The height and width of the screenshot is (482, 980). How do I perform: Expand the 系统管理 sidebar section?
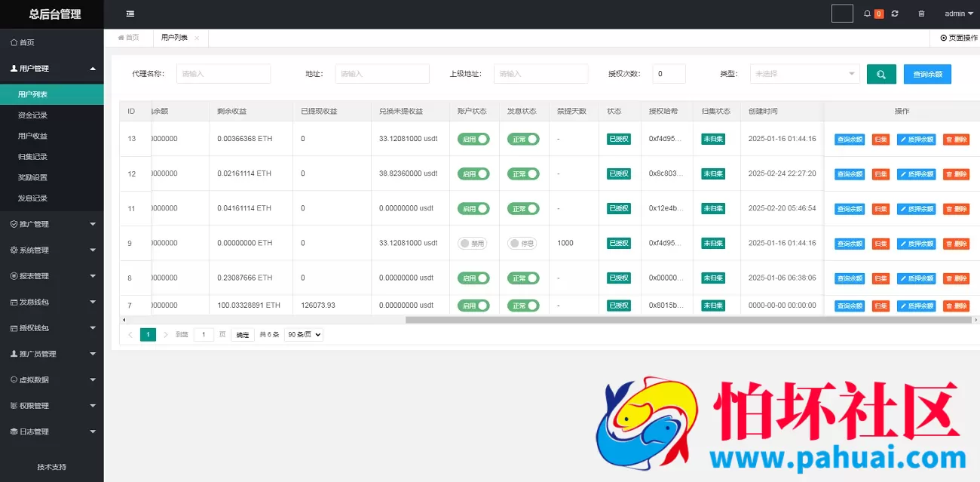pos(52,250)
